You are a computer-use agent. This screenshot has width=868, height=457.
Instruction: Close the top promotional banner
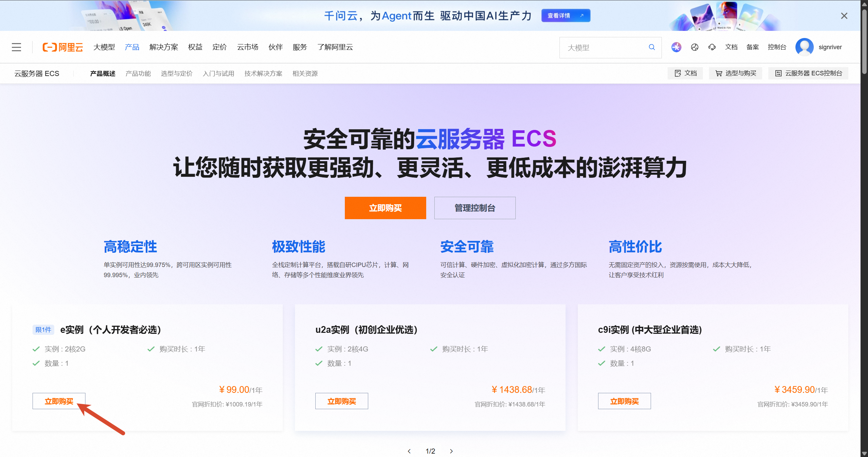point(844,16)
